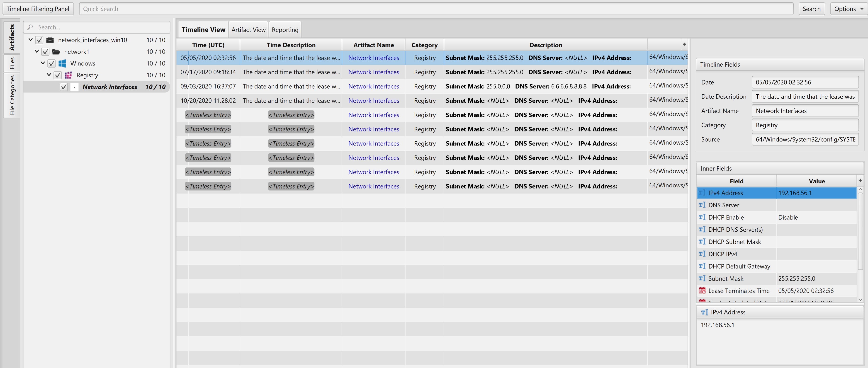The width and height of the screenshot is (868, 368).
Task: Click the calendar icon beside Lease Terminates Time
Action: pos(702,291)
